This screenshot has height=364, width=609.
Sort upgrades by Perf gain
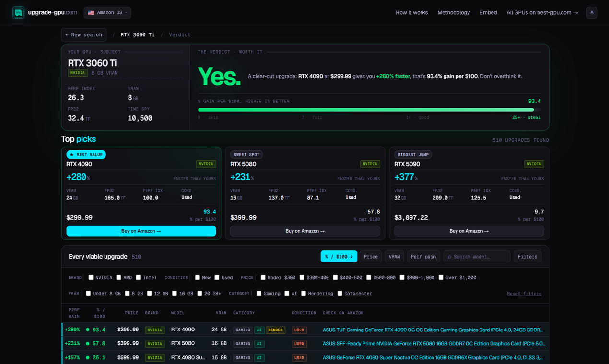coord(423,257)
